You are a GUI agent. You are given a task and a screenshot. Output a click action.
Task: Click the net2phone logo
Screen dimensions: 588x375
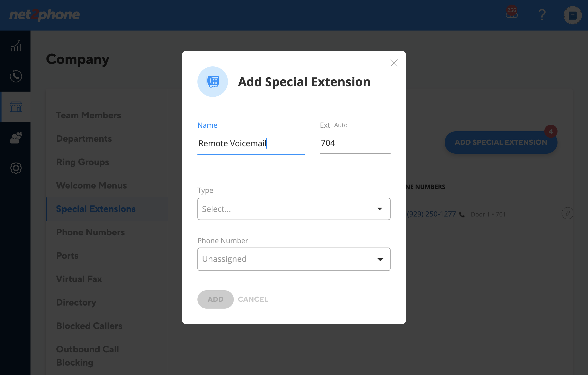click(x=44, y=15)
